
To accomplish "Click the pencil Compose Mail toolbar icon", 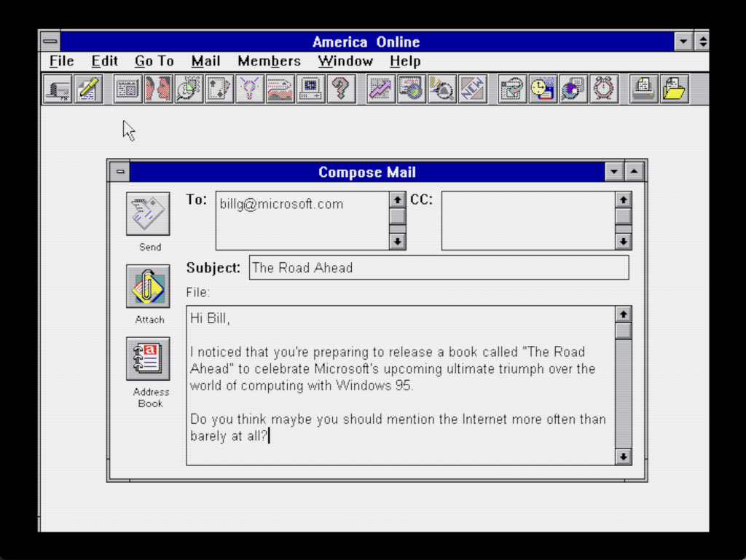I will tap(88, 89).
